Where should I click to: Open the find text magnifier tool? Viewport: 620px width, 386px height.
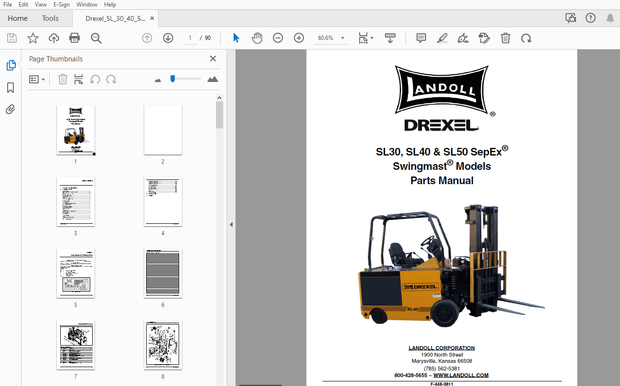[96, 38]
